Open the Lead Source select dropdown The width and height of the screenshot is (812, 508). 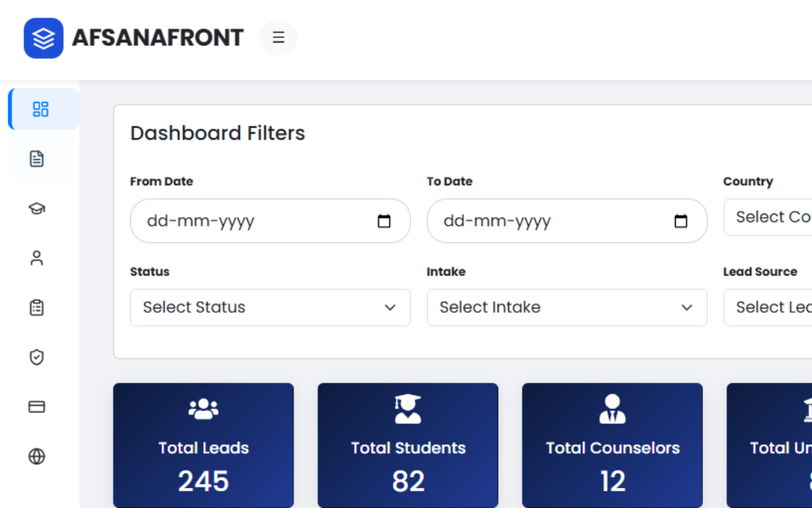tap(768, 307)
